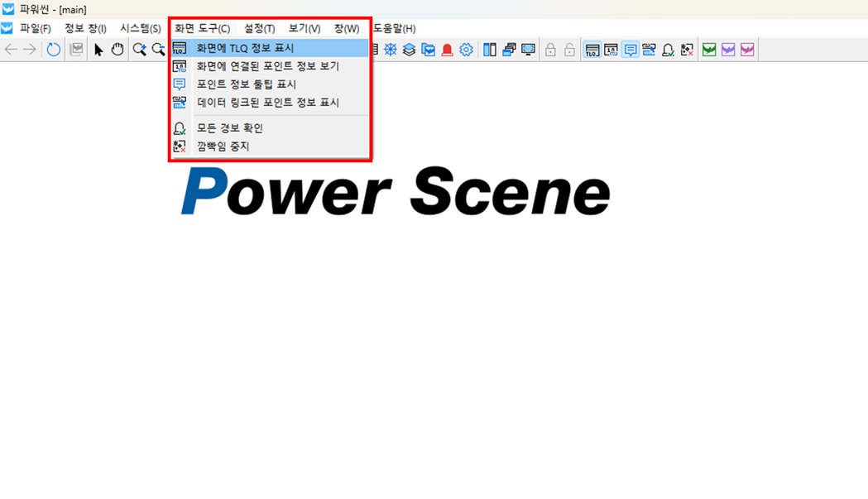
Task: Select the arrow pointer tool
Action: tap(98, 50)
